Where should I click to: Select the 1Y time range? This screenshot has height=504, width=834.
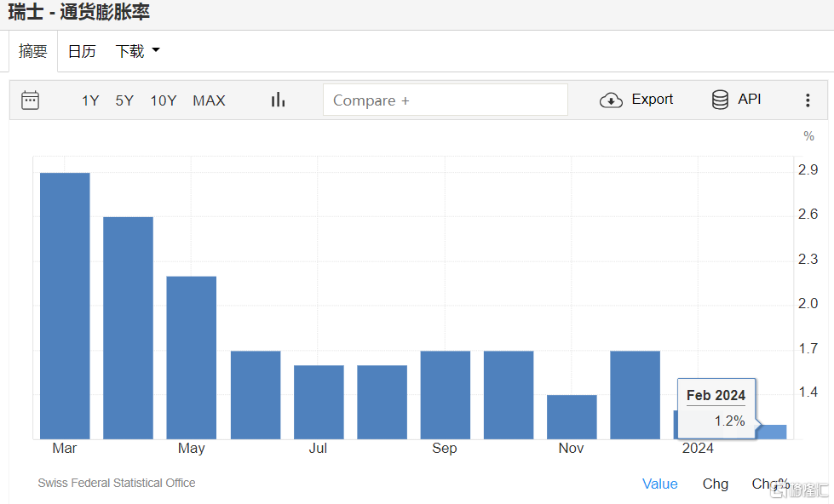90,100
